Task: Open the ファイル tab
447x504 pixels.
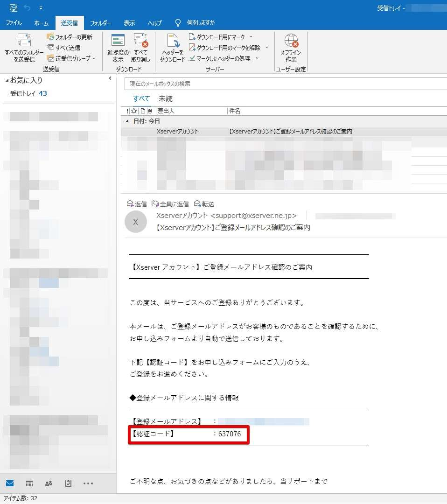Action: [14, 23]
